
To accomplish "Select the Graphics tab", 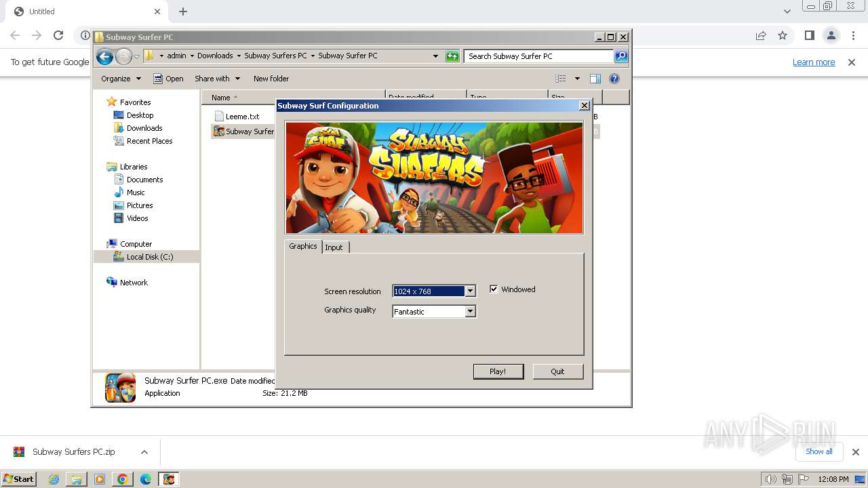I will (x=303, y=246).
